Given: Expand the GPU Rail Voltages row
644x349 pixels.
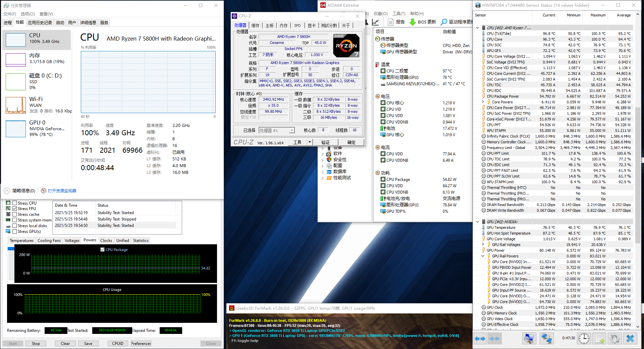Looking at the screenshot, I should tap(483, 245).
